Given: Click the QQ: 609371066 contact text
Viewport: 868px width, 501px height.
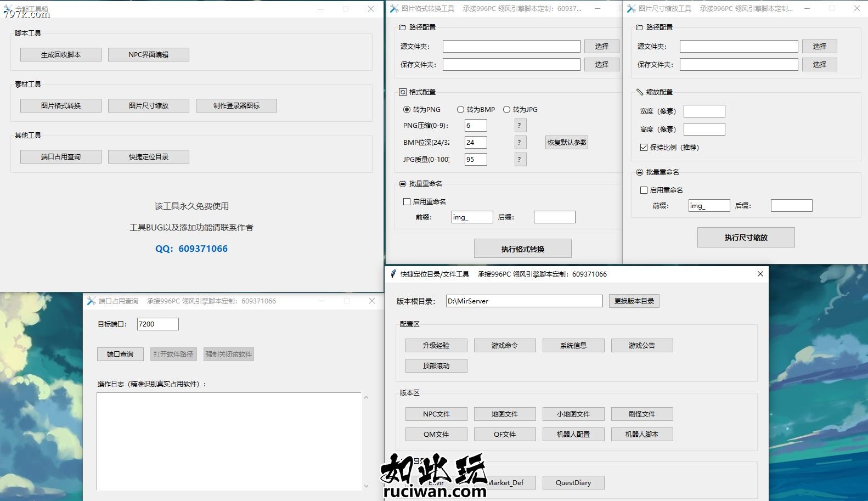Looking at the screenshot, I should click(191, 249).
